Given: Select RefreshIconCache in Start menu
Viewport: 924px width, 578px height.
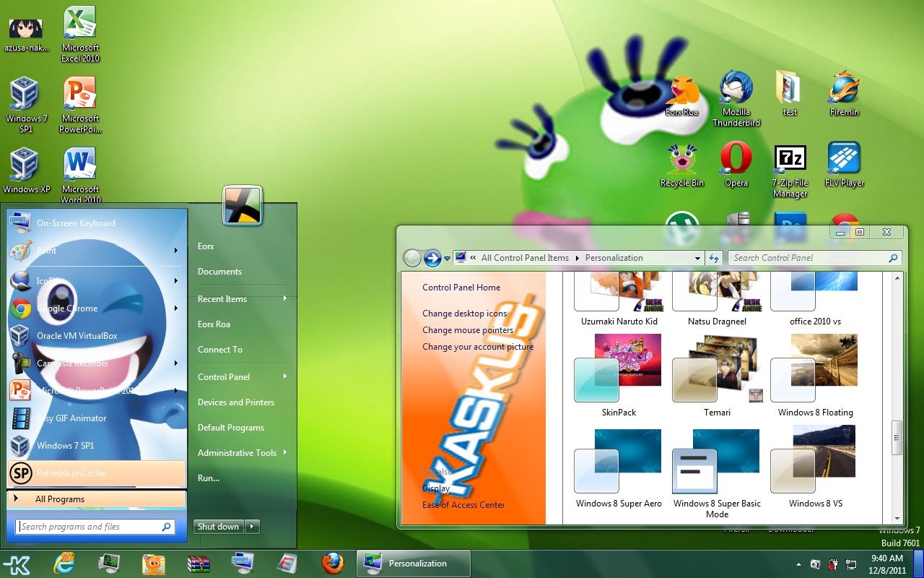Looking at the screenshot, I should (97, 473).
